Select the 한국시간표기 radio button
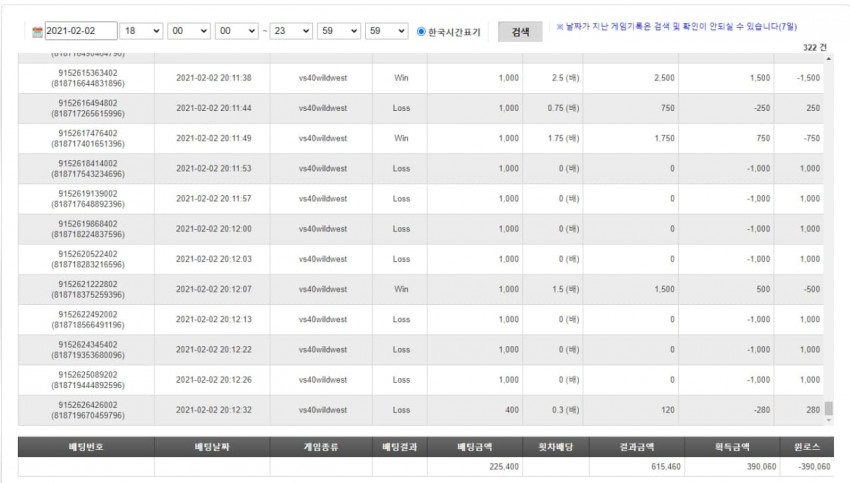The height and width of the screenshot is (483, 850). point(421,31)
